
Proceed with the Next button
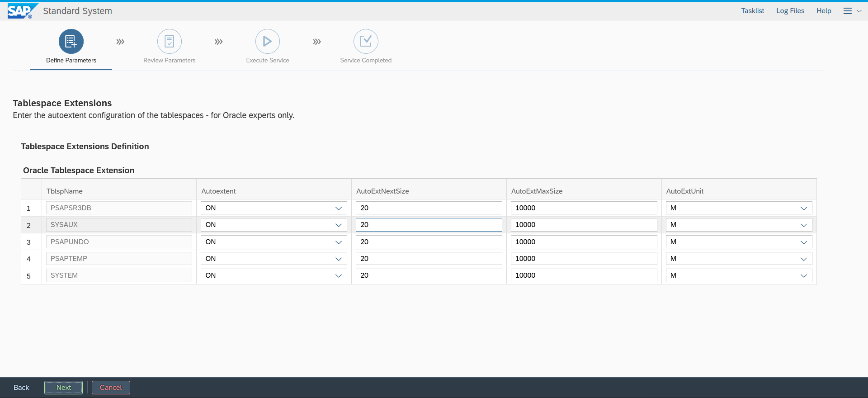pyautogui.click(x=64, y=388)
